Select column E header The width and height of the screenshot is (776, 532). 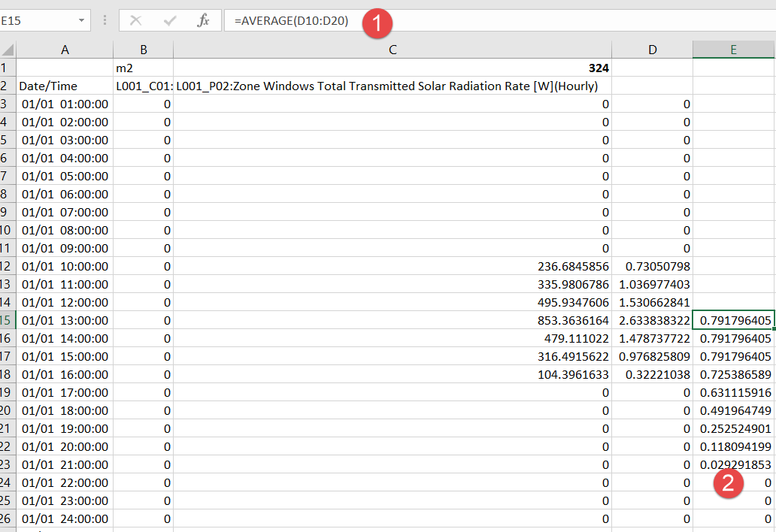tap(733, 50)
